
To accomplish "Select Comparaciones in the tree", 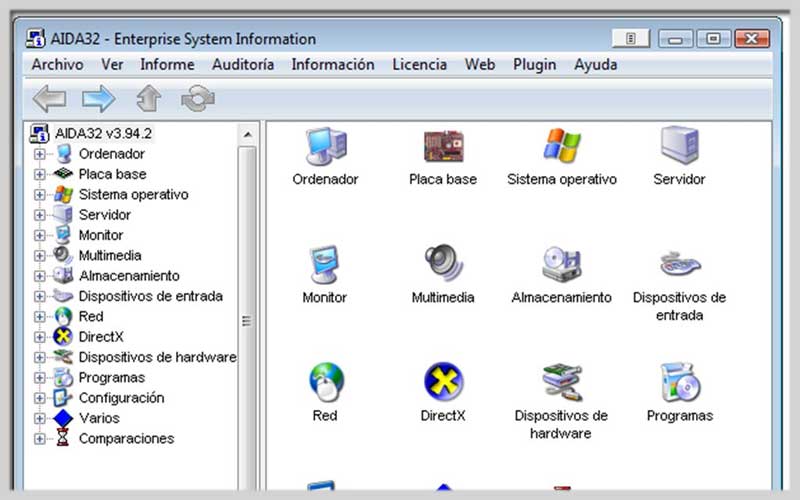I will click(126, 439).
